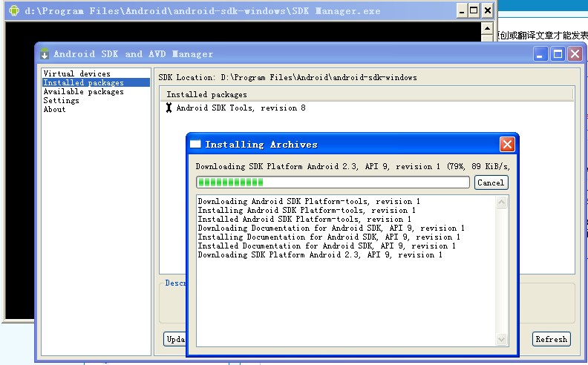This screenshot has width=588, height=365.
Task: Click the Refresh button
Action: (551, 339)
